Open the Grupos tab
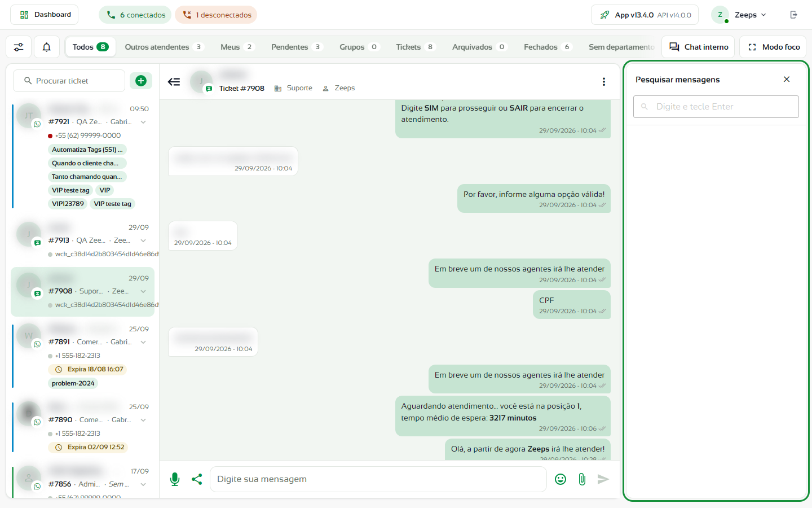Screen dimensions: 812x508 [359, 47]
